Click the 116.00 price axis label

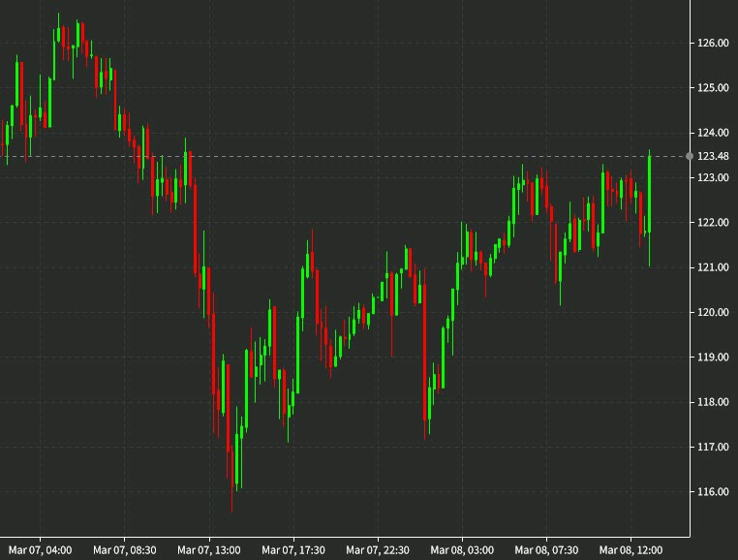pos(712,492)
